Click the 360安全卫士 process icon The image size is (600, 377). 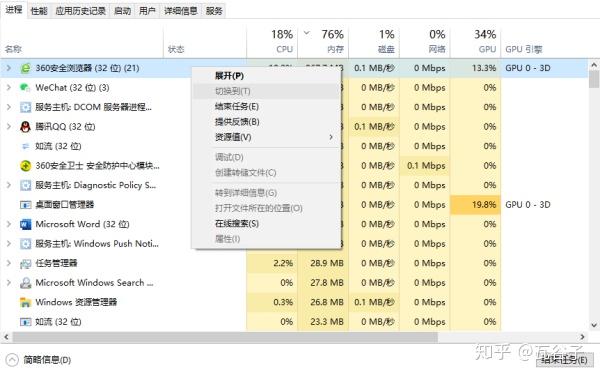(25, 166)
